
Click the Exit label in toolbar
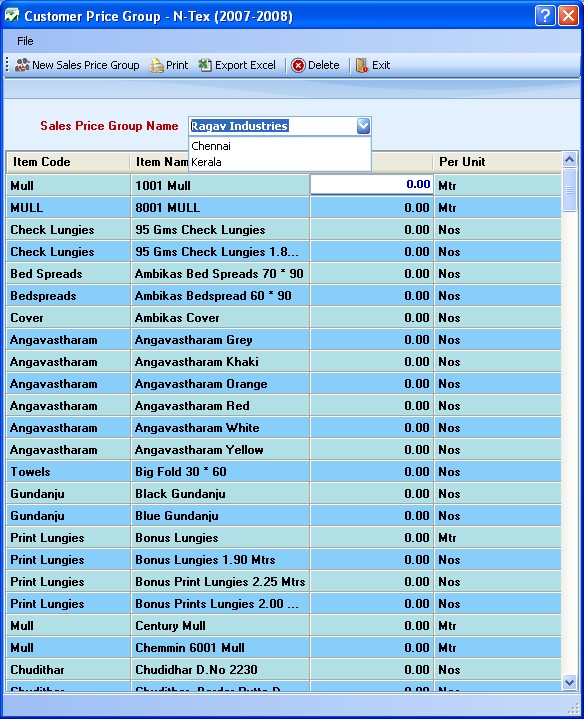tap(381, 65)
